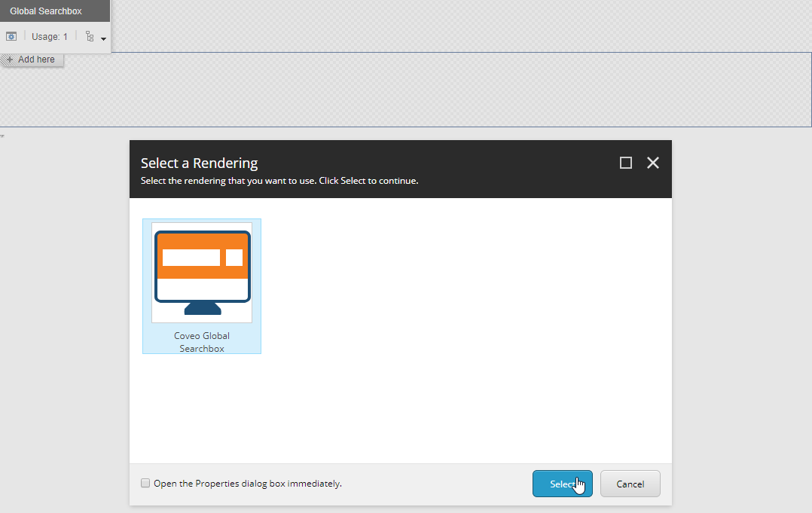
Task: Click the dialog instruction subtitle text
Action: click(279, 181)
